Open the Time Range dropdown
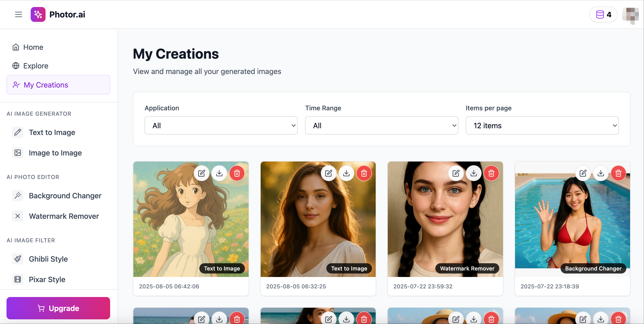This screenshot has width=644, height=324. (381, 125)
